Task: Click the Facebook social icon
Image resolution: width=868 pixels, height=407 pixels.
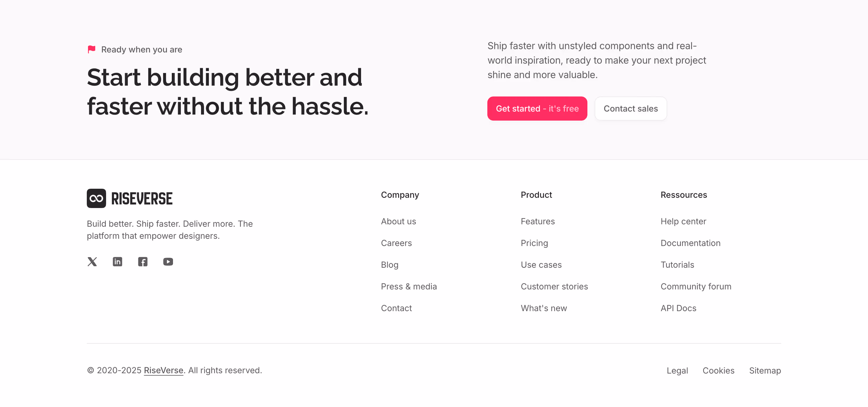Action: click(x=143, y=261)
